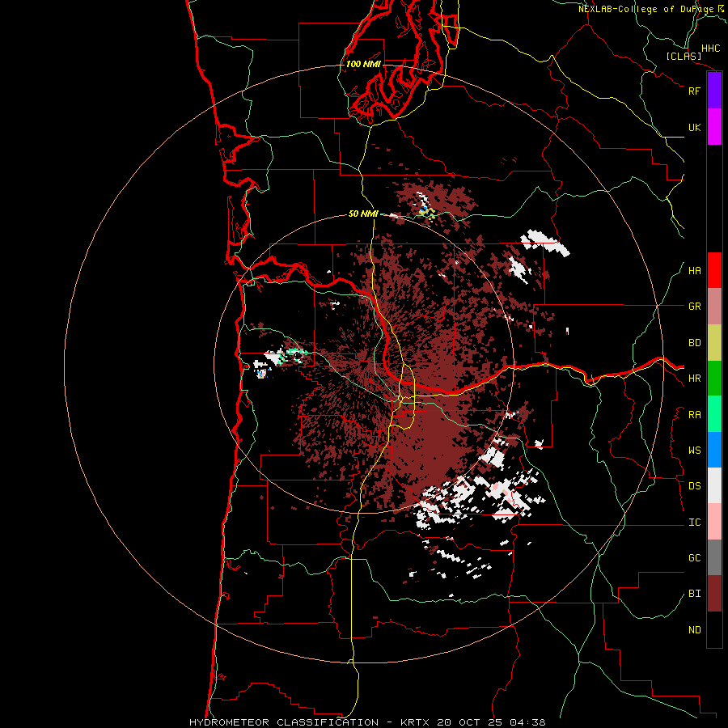Click the 'HHC' product label
This screenshot has height=728, width=728.
pyautogui.click(x=710, y=49)
